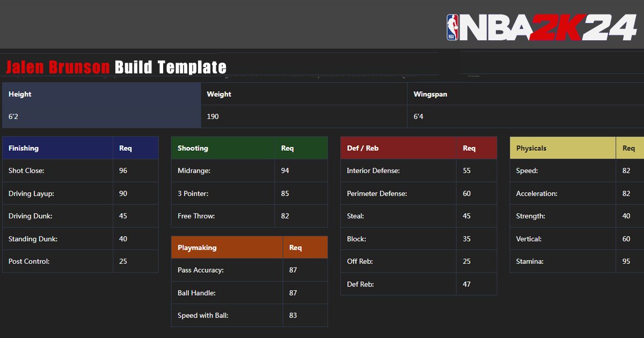Screen dimensions: 644x338
Task: Click the Driving Dunk row label
Action: [x=31, y=216]
